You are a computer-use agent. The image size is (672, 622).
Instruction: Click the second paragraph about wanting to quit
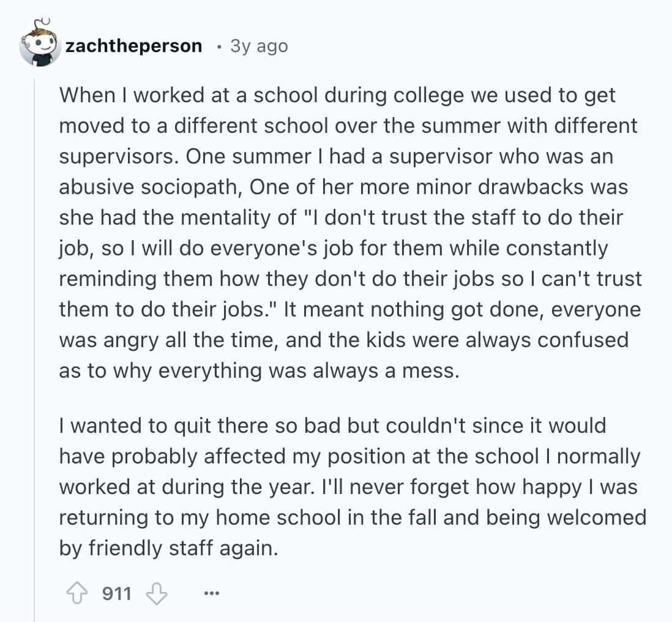[x=349, y=487]
